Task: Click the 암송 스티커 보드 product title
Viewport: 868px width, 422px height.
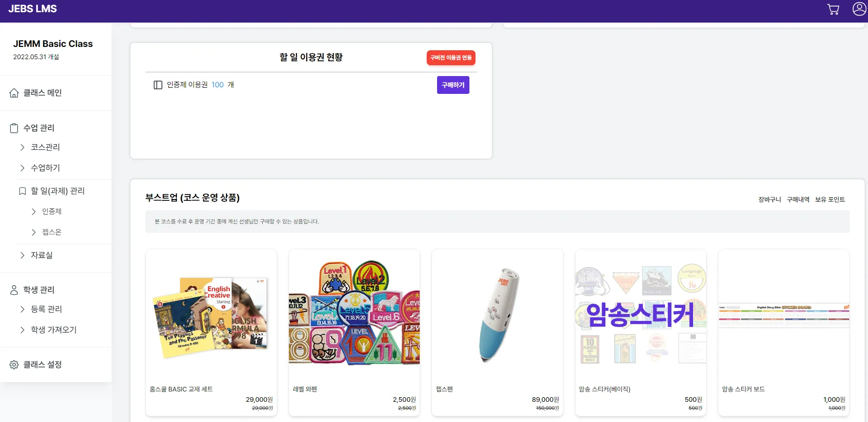Action: 743,389
